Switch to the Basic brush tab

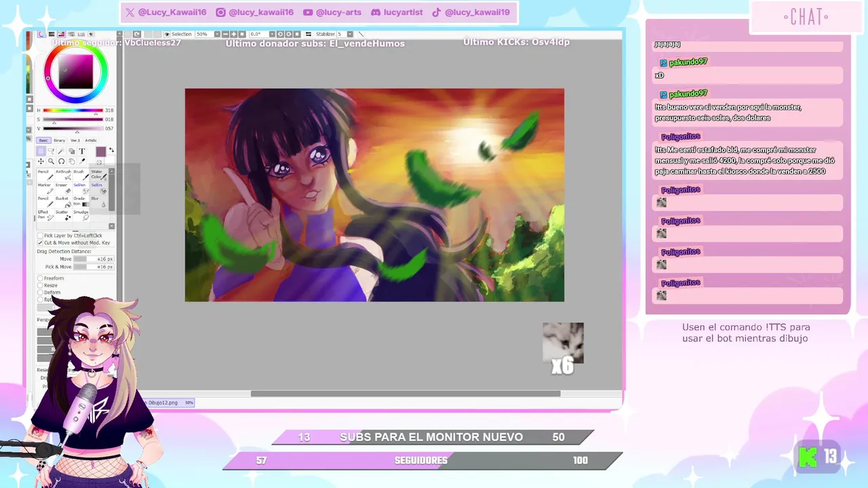43,140
